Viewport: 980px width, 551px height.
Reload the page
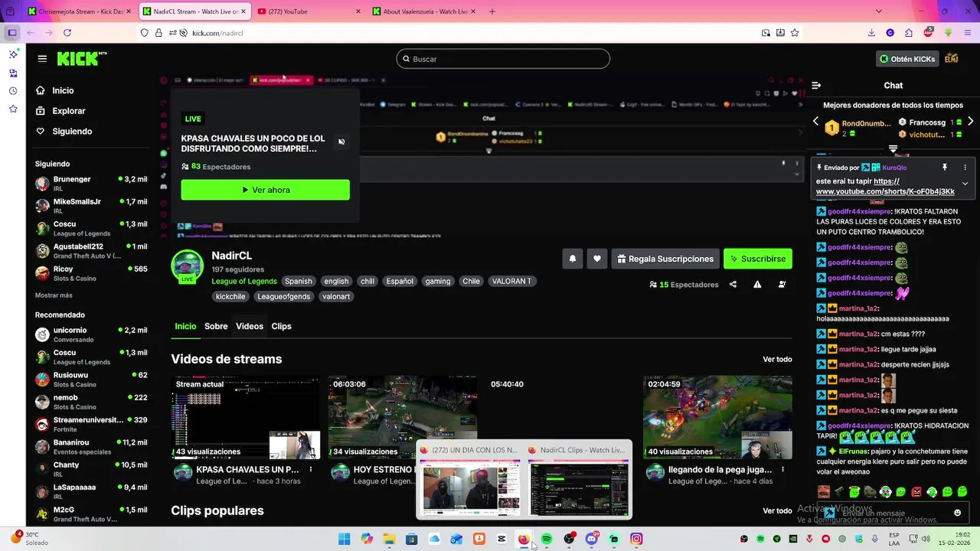67,33
